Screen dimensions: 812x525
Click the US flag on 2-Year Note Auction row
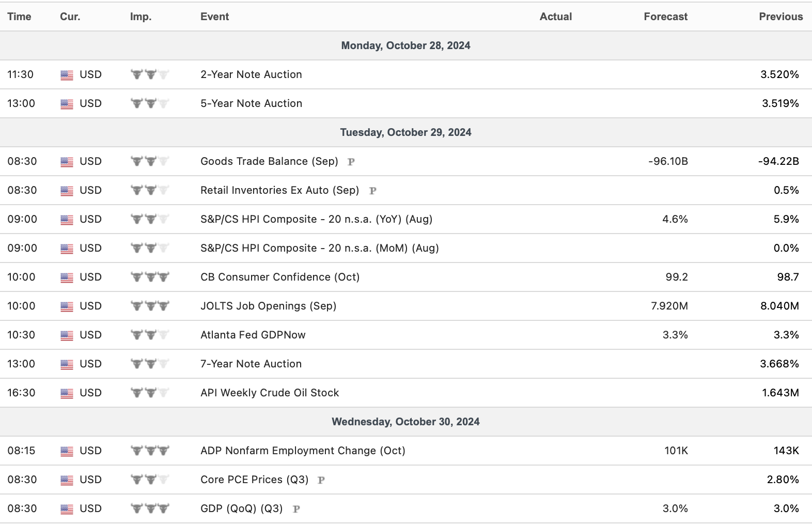tap(67, 75)
